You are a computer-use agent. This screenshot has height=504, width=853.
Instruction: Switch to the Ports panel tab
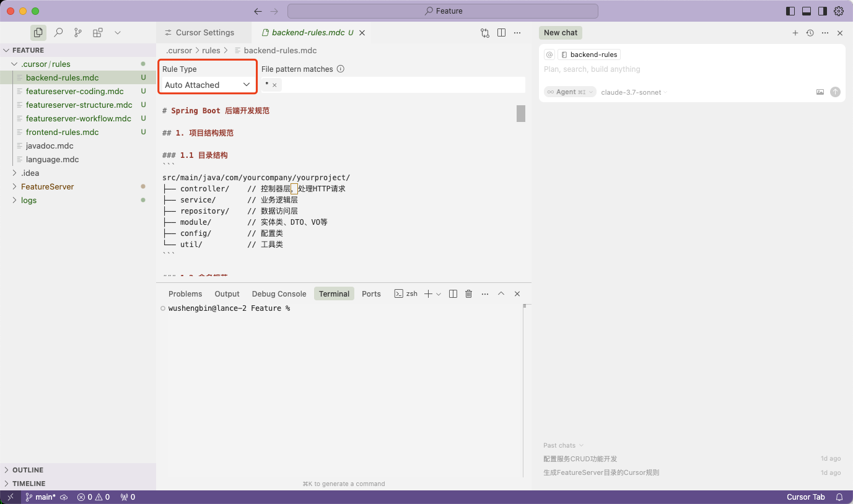[371, 293]
